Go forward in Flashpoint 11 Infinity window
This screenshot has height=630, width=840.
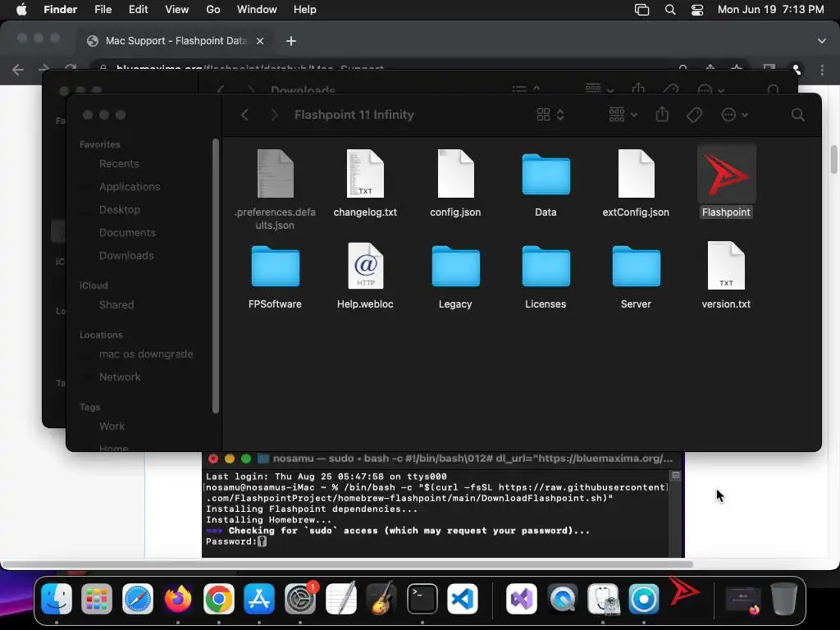pyautogui.click(x=274, y=115)
